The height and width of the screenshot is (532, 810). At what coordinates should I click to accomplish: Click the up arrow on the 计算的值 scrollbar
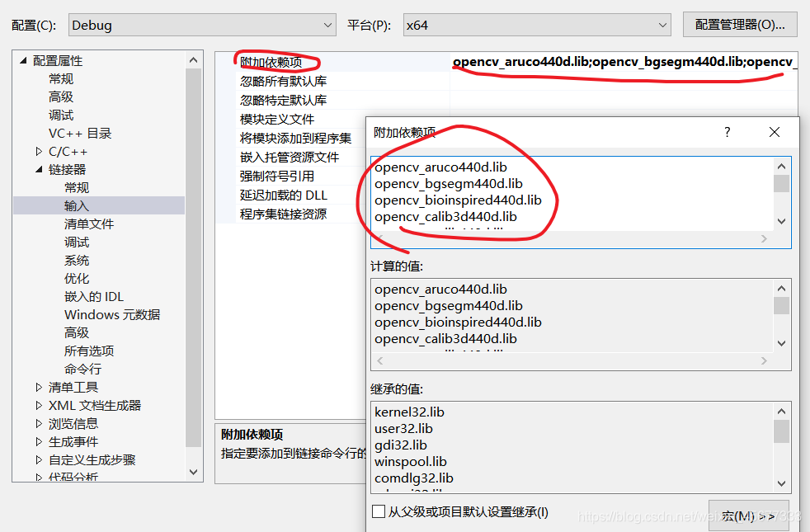[781, 287]
